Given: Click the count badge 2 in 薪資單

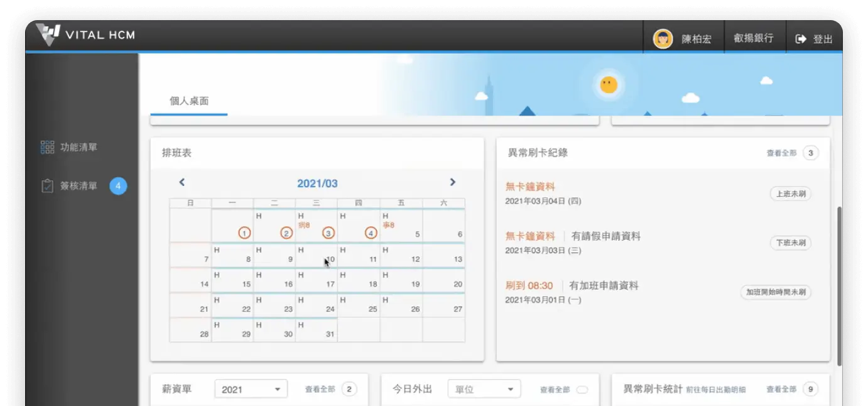Looking at the screenshot, I should click(349, 389).
